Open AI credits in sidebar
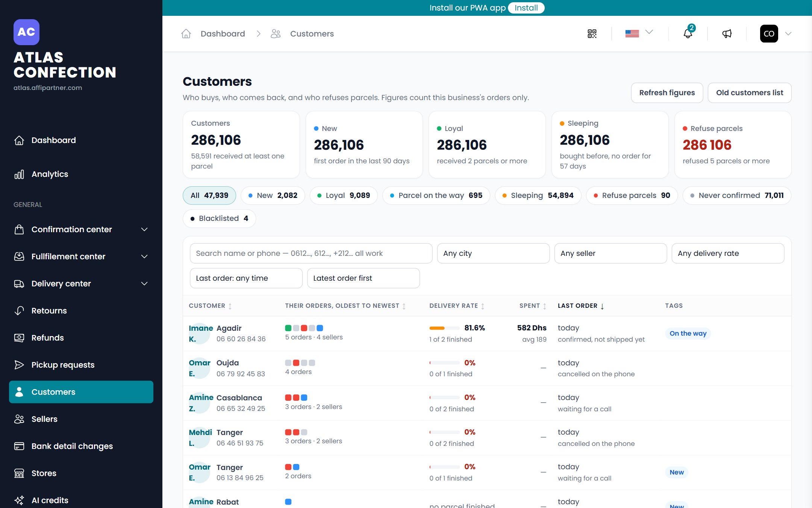This screenshot has height=508, width=812. pyautogui.click(x=81, y=500)
